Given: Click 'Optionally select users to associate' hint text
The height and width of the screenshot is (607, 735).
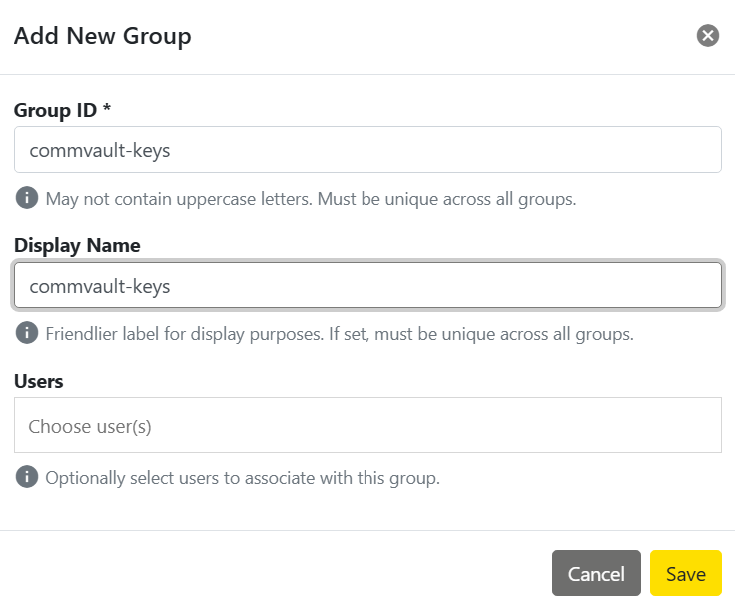Looking at the screenshot, I should point(242,478).
